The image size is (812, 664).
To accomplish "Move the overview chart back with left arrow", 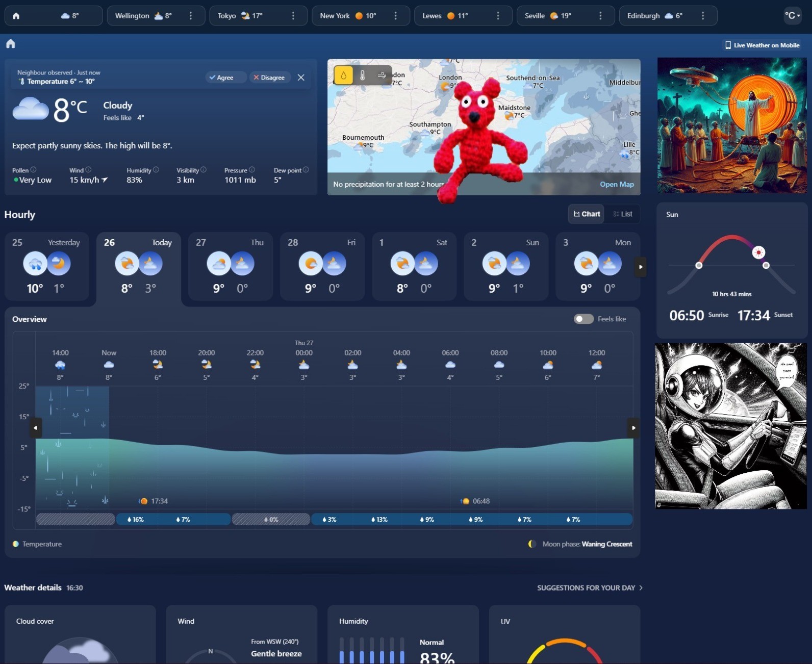I will click(x=35, y=428).
